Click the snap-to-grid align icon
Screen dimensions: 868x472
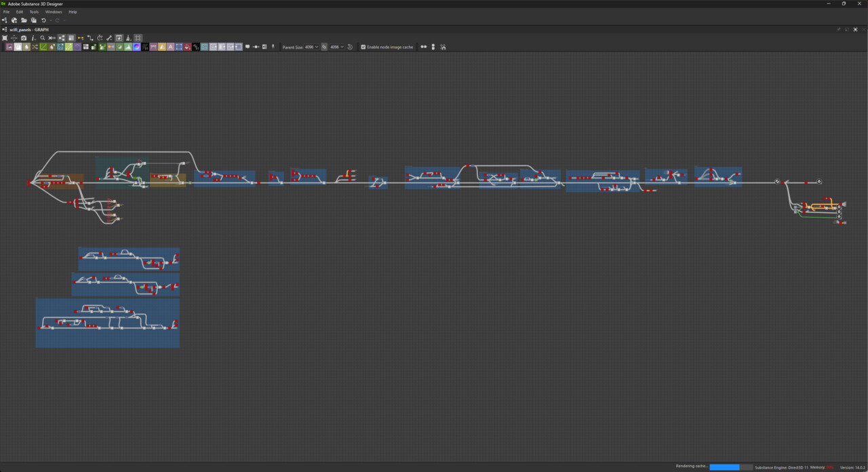coord(443,47)
